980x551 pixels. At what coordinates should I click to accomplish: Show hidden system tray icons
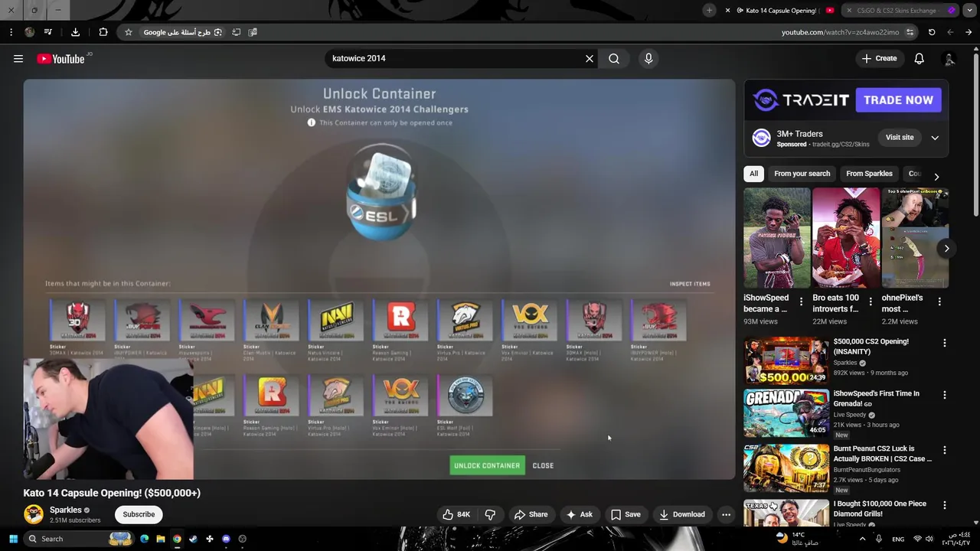[x=862, y=539]
